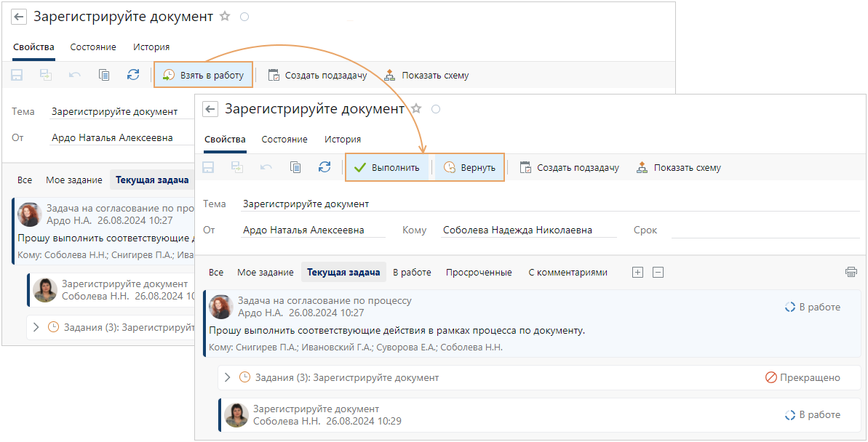Image resolution: width=868 pixels, height=442 pixels.
Task: Click the back arrow in the front window
Action: pos(210,109)
